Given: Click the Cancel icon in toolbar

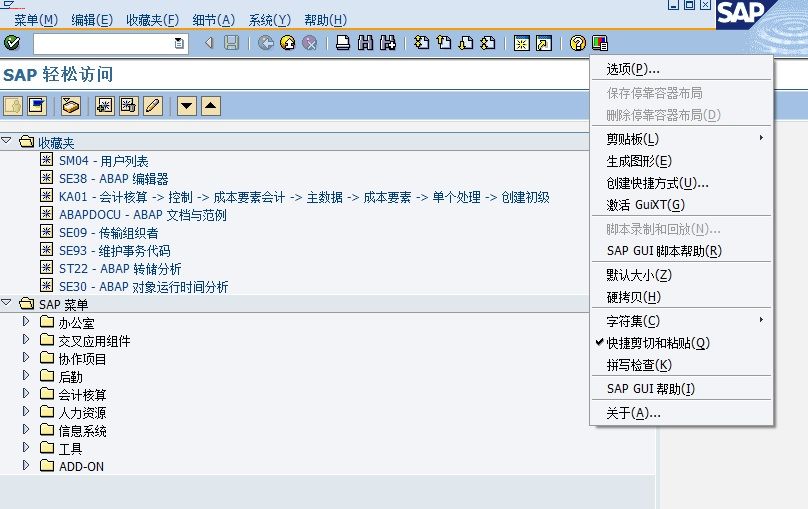Looking at the screenshot, I should click(x=309, y=43).
